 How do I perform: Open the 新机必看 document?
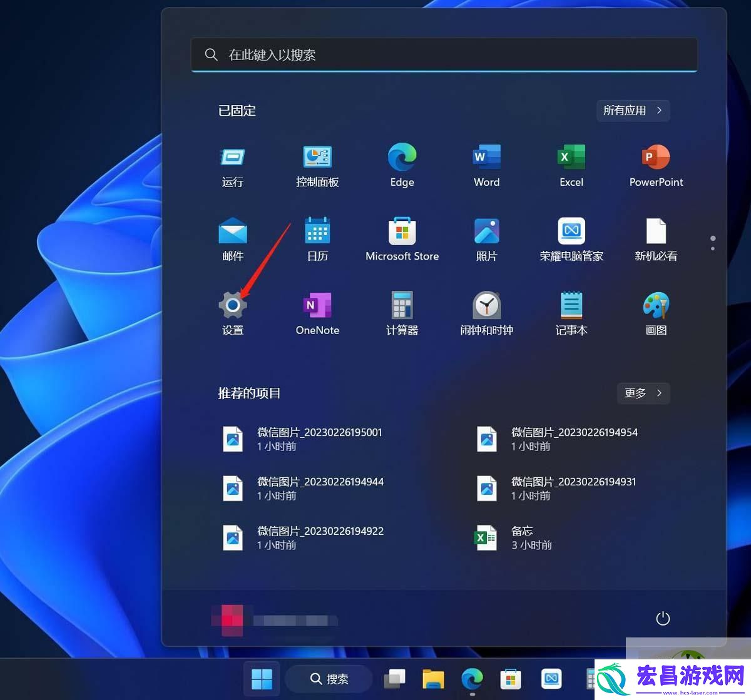[x=656, y=240]
